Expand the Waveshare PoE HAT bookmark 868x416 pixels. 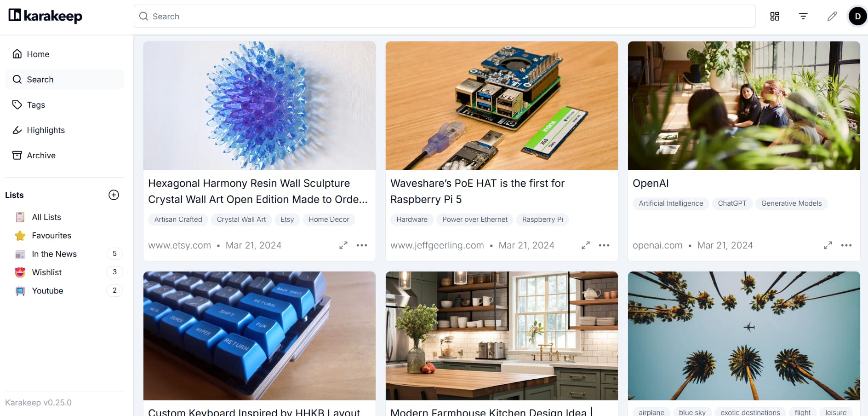tap(586, 245)
